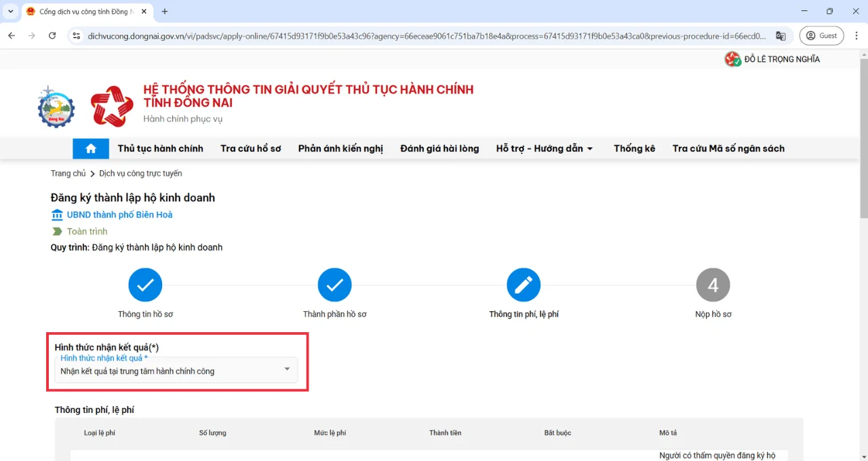Click the pencil icon for 'Thông tin phí, lệ phí'

524,285
